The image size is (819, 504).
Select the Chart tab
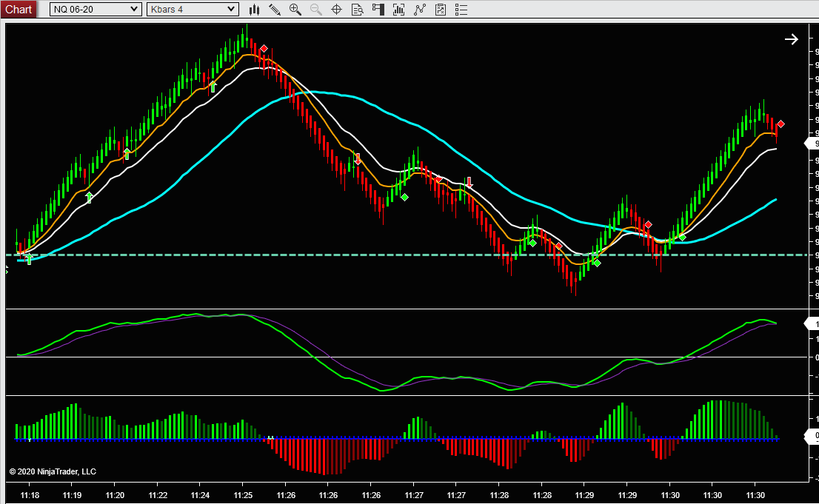(19, 9)
